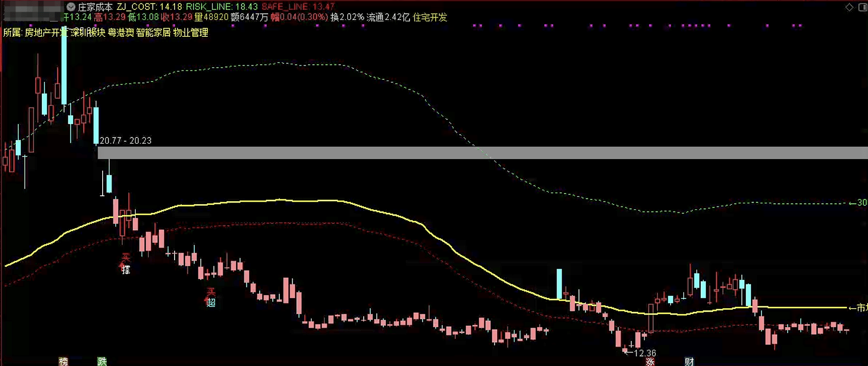Open the 房地产开发 sector link
This screenshot has height=366, width=868.
(x=46, y=33)
